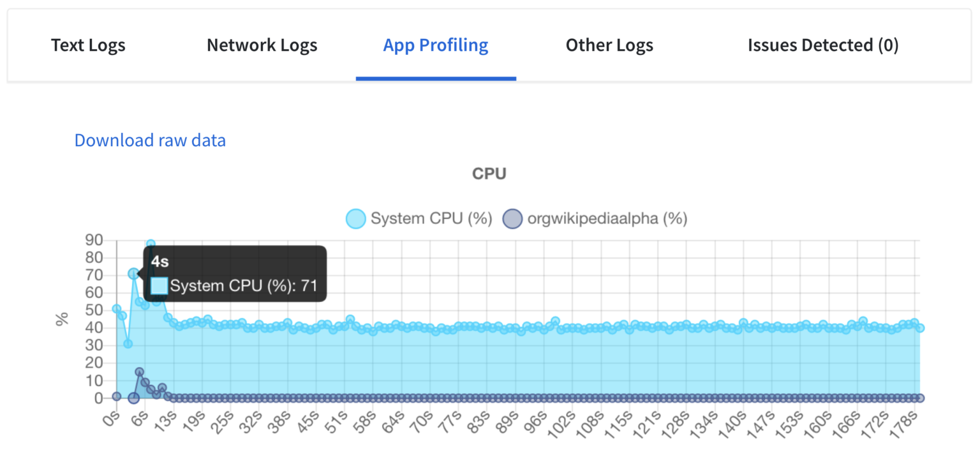The image size is (980, 457).
Task: Click the CPU chart title
Action: click(489, 174)
